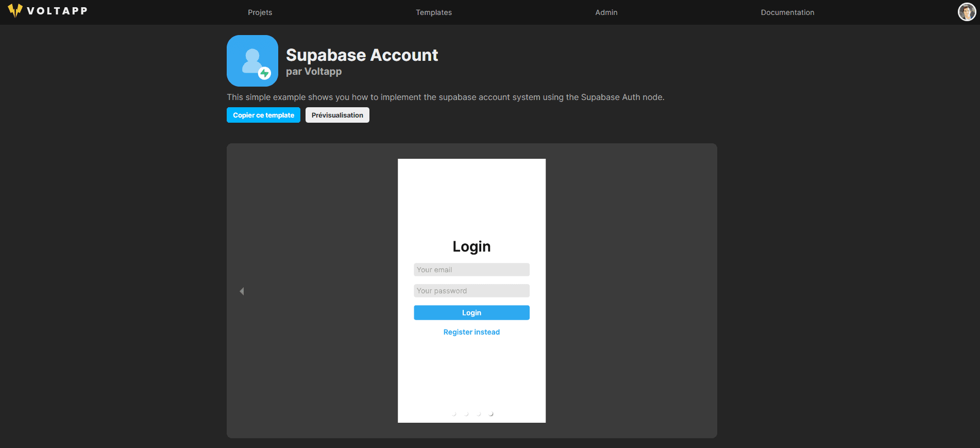This screenshot has width=980, height=448.
Task: Click the Voltapp lightning logo
Action: click(x=15, y=11)
